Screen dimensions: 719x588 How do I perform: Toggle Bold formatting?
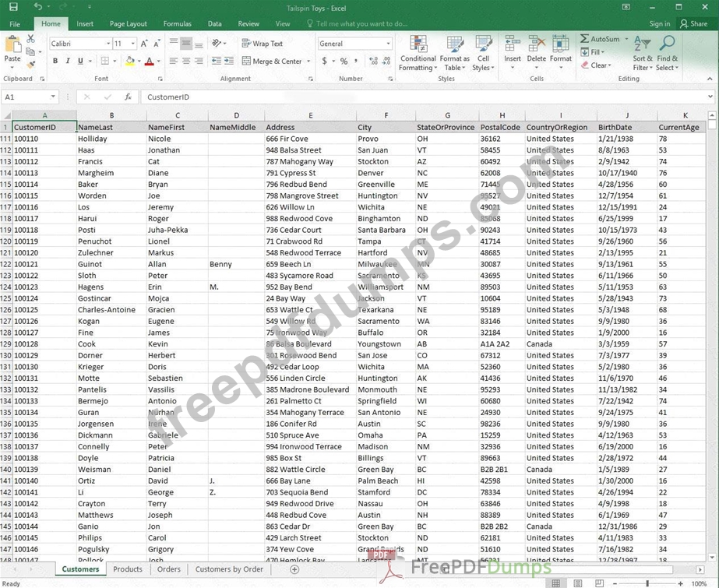pos(55,61)
